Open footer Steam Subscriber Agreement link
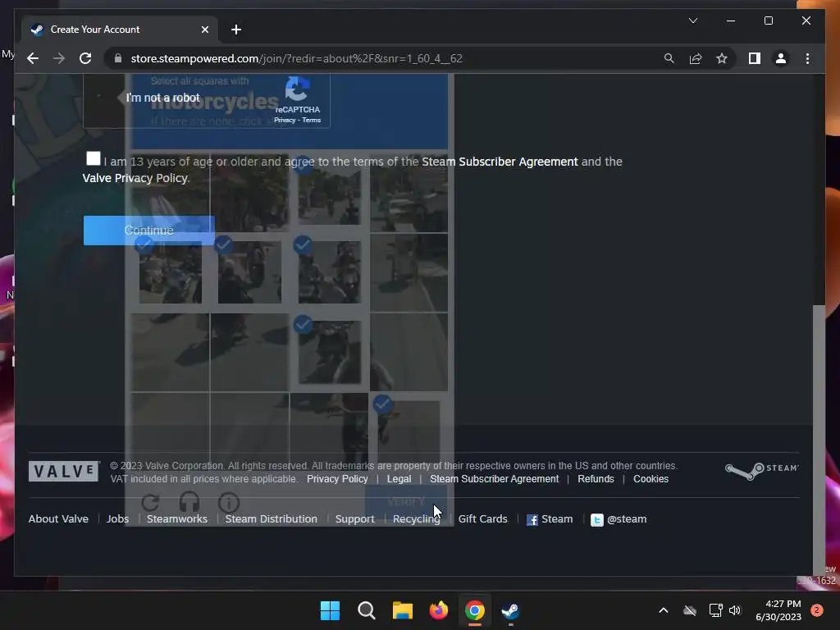Viewport: 840px width, 630px height. pos(494,479)
